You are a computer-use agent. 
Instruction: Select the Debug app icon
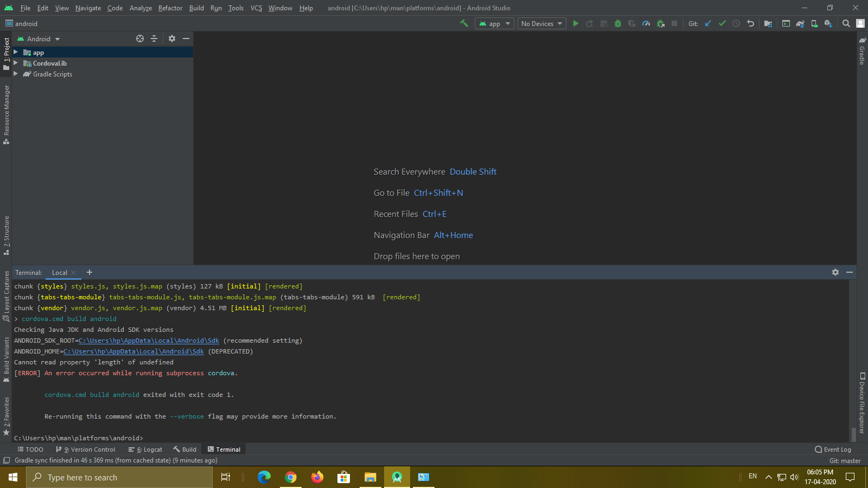point(618,23)
